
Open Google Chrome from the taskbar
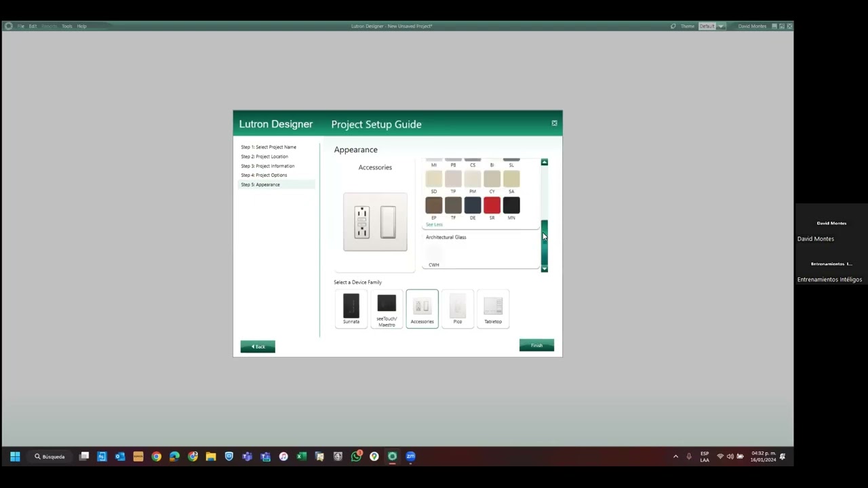[x=156, y=456]
